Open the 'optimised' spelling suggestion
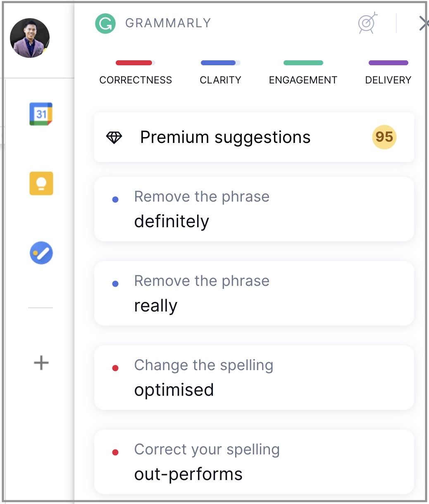Viewport: 429px width, 504px height. pos(254,378)
